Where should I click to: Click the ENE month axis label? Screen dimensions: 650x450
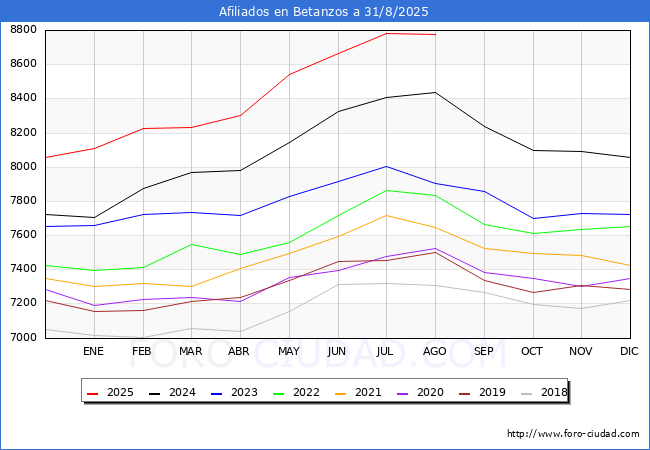[93, 351]
